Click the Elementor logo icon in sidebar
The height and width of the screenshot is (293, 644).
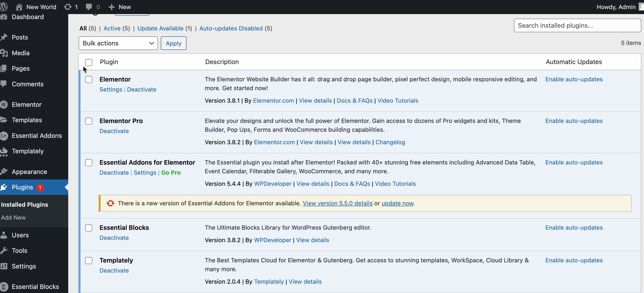(4, 104)
